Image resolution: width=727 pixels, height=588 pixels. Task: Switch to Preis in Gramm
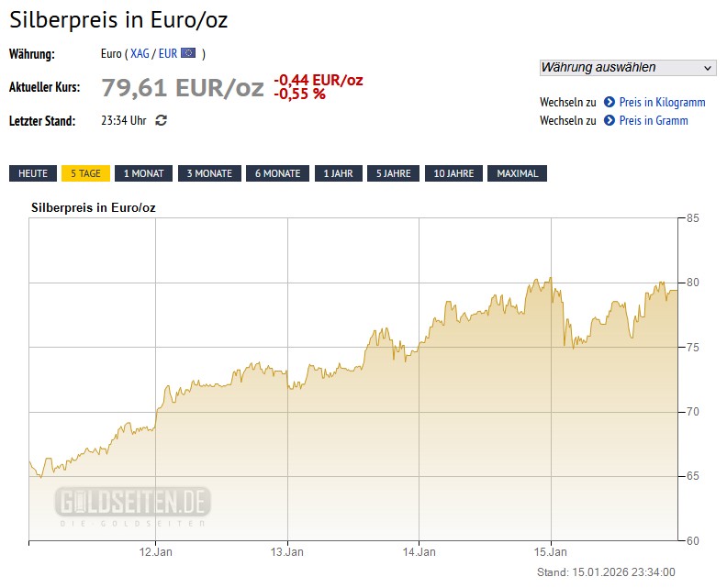[653, 120]
